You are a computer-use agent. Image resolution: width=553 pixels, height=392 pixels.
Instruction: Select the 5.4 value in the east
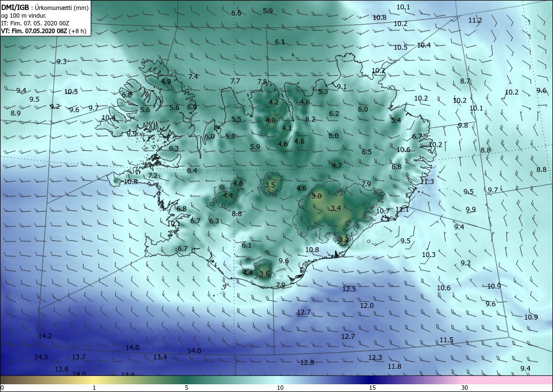(x=396, y=120)
